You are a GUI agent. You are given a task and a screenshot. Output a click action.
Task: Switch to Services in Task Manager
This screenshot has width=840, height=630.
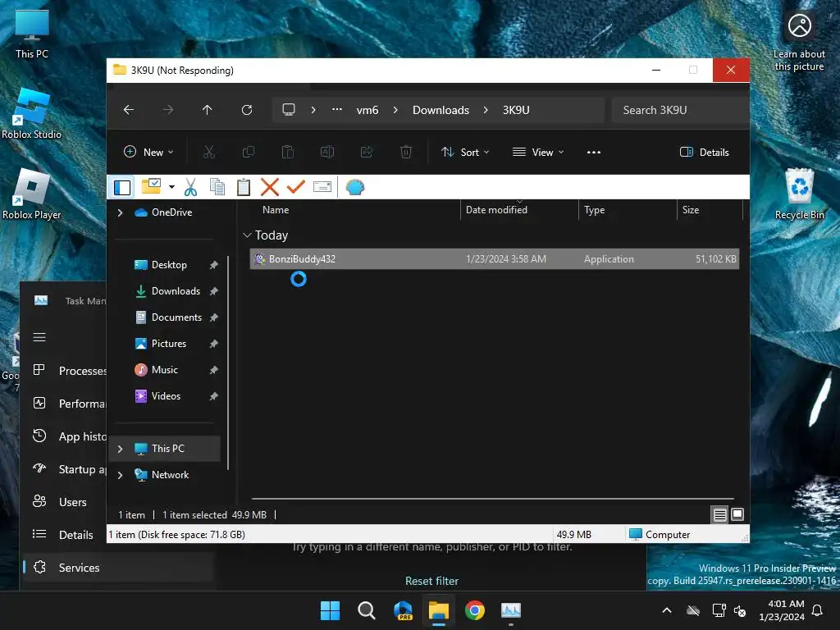click(118, 568)
